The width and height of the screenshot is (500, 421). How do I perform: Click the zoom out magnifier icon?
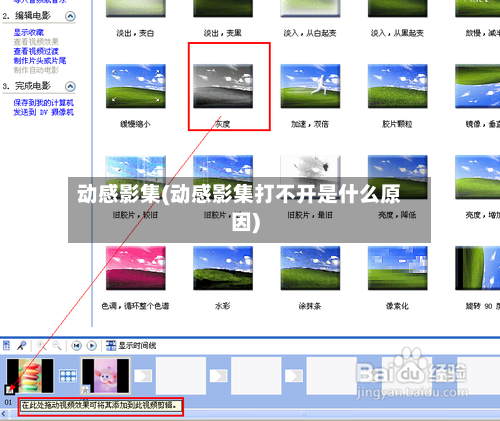click(57, 346)
